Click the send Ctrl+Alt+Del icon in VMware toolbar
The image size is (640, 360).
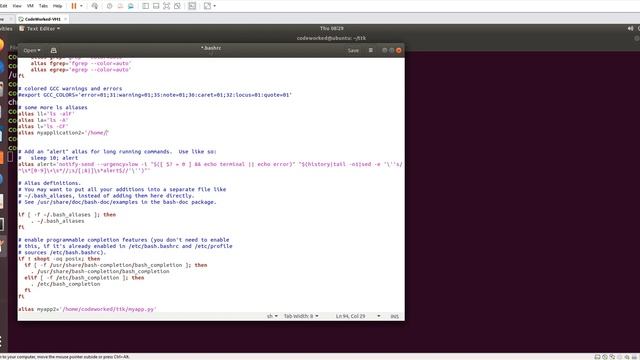[x=95, y=6]
